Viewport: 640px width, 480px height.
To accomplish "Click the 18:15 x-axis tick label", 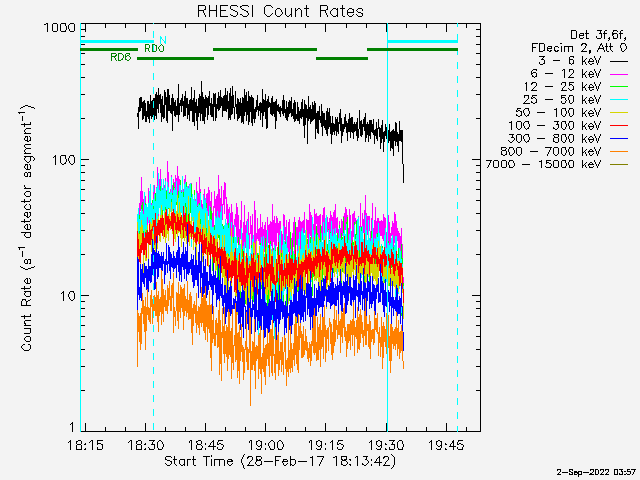I will 85,445.
